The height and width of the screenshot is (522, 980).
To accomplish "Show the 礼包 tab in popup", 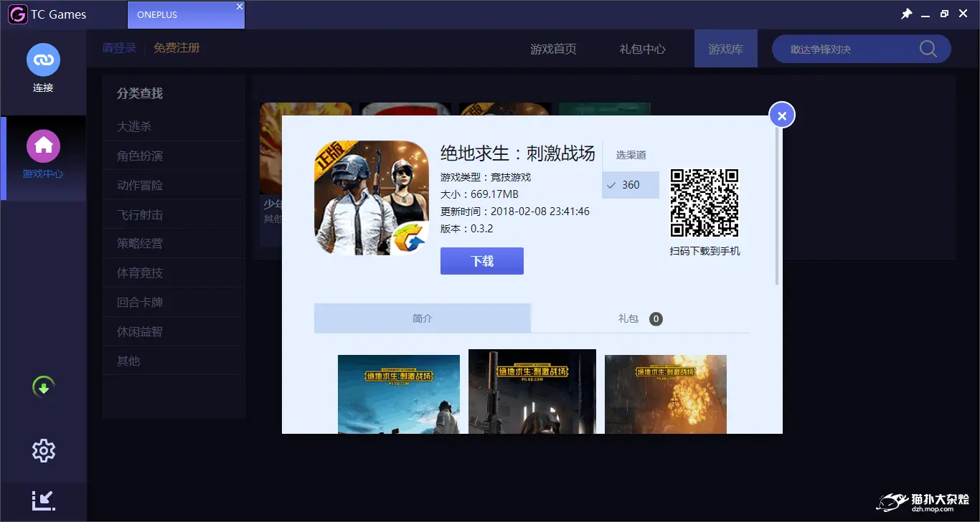I will coord(640,318).
